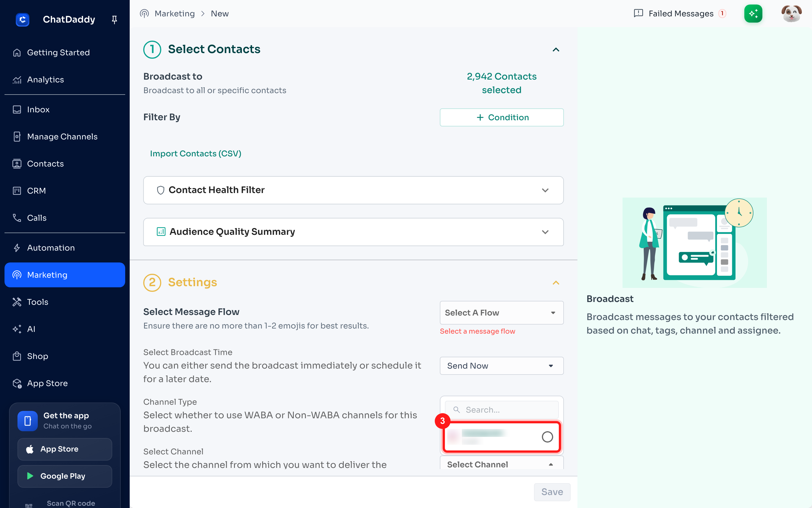Click the search magnifier icon in channel list
The image size is (812, 508).
[x=457, y=410]
